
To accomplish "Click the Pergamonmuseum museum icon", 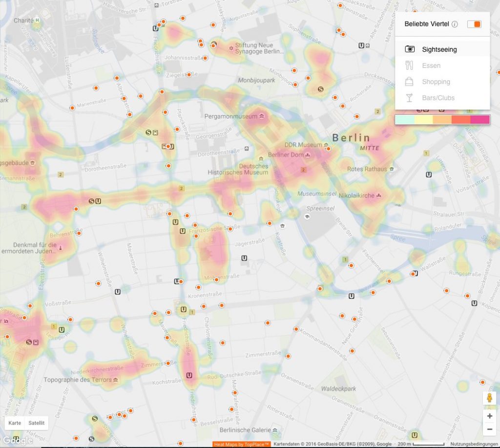I will point(262,116).
